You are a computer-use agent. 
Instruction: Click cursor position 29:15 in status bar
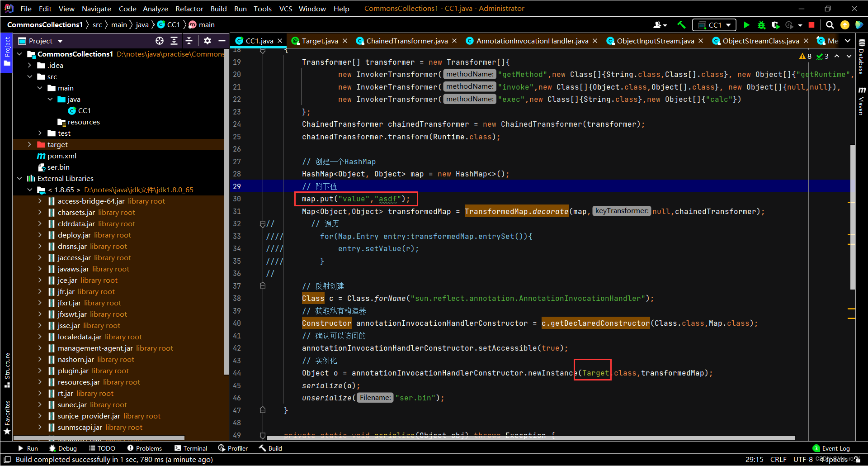755,459
